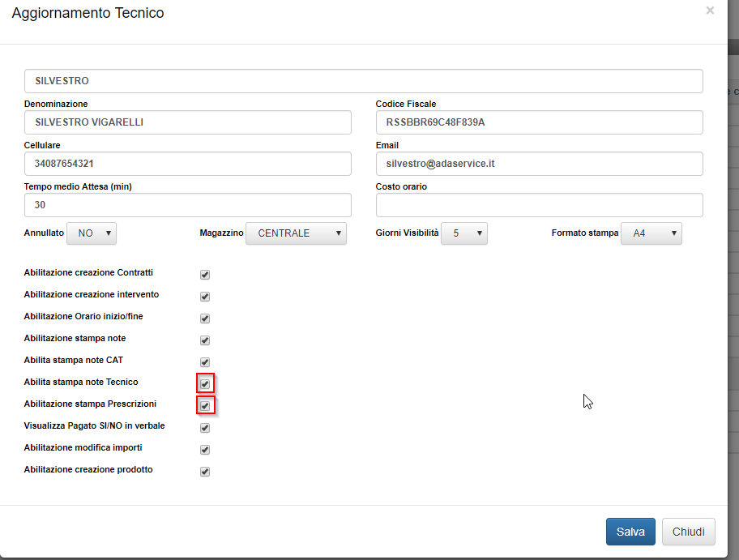739x560 pixels.
Task: Click the empty Costo orario field
Action: 539,205
